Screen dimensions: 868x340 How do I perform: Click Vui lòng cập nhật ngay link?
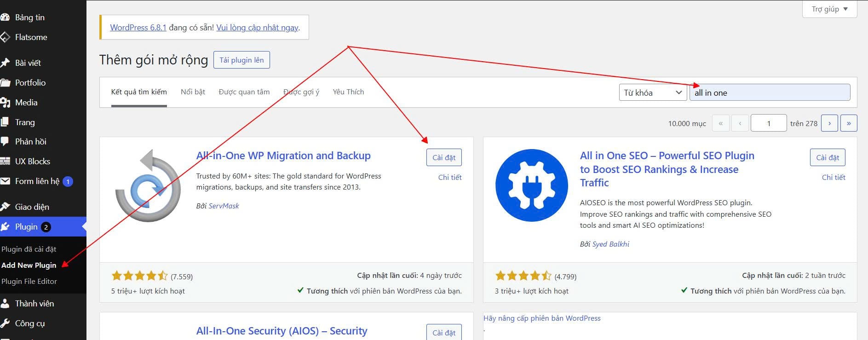pos(257,28)
